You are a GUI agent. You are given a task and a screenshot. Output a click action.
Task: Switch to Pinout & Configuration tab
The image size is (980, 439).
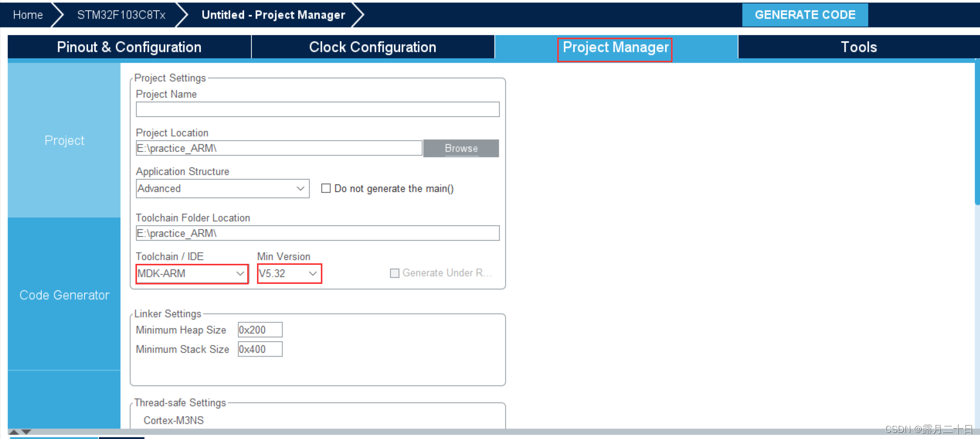tap(129, 47)
